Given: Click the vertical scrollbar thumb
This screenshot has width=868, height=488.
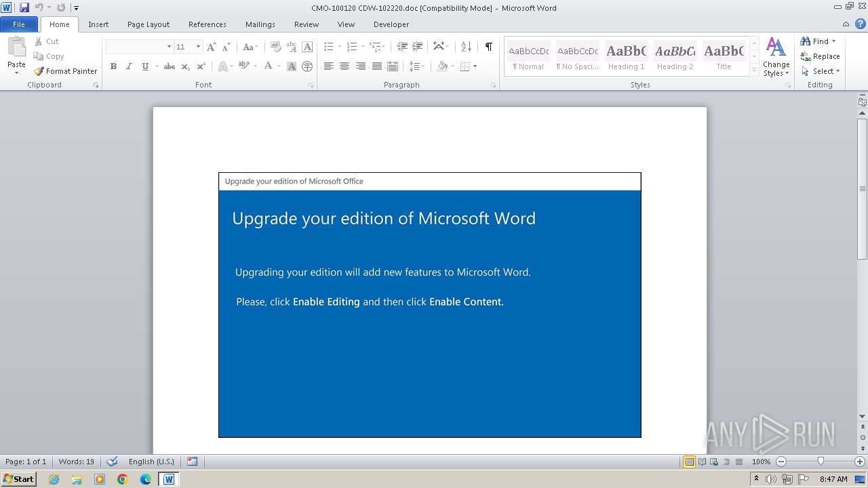Looking at the screenshot, I should tap(862, 188).
